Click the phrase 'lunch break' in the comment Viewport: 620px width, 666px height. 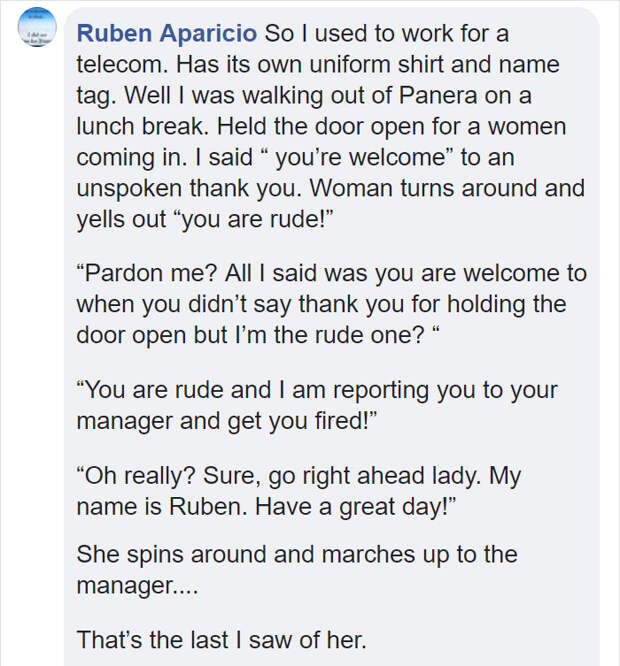[143, 126]
